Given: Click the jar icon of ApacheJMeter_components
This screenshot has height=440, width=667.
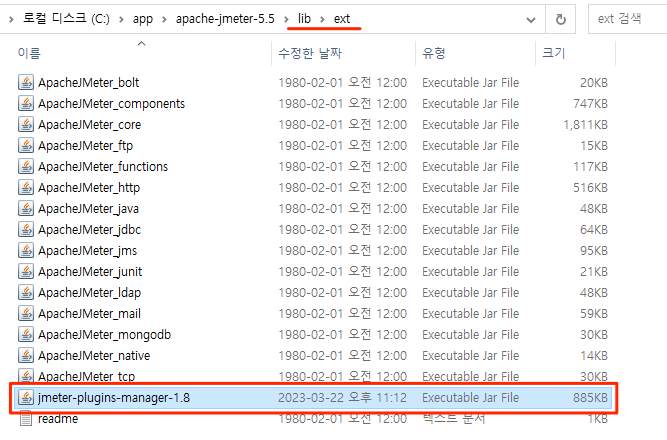Looking at the screenshot, I should [26, 103].
